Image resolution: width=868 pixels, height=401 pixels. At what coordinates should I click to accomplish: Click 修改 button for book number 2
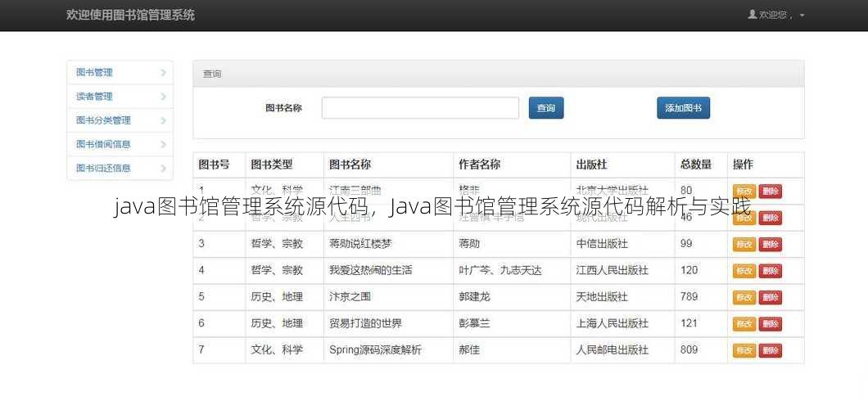click(x=744, y=218)
